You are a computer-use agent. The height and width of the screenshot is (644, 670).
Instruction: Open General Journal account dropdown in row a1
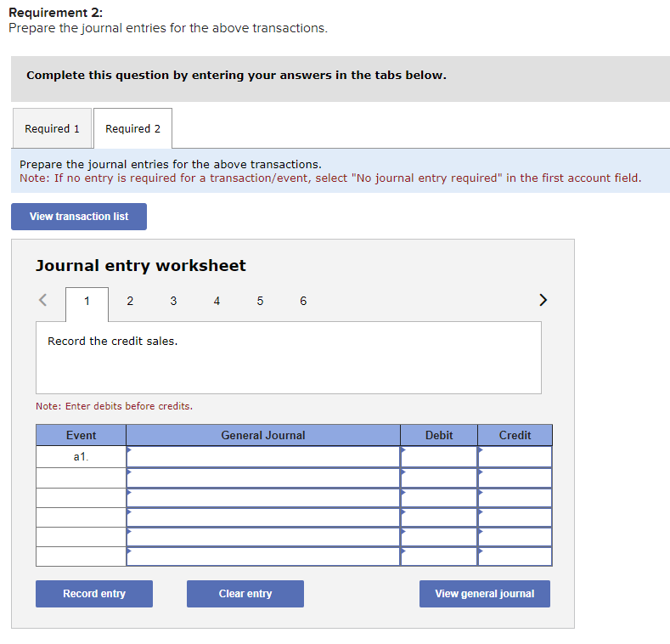[263, 457]
